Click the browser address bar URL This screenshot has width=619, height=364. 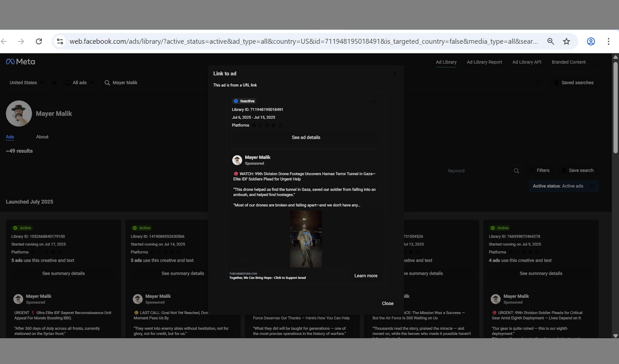[x=304, y=41]
